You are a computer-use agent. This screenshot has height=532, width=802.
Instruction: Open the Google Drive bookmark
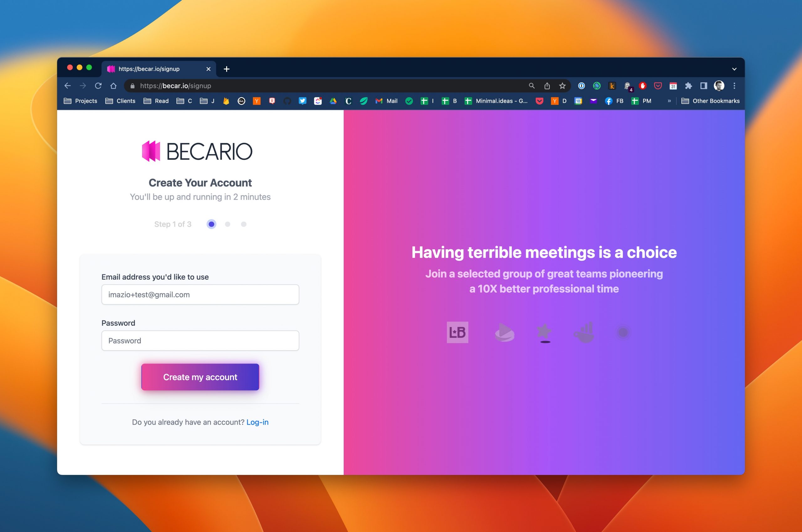(333, 101)
